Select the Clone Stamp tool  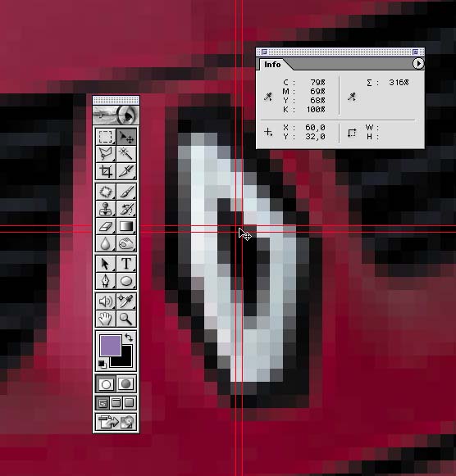coord(106,209)
